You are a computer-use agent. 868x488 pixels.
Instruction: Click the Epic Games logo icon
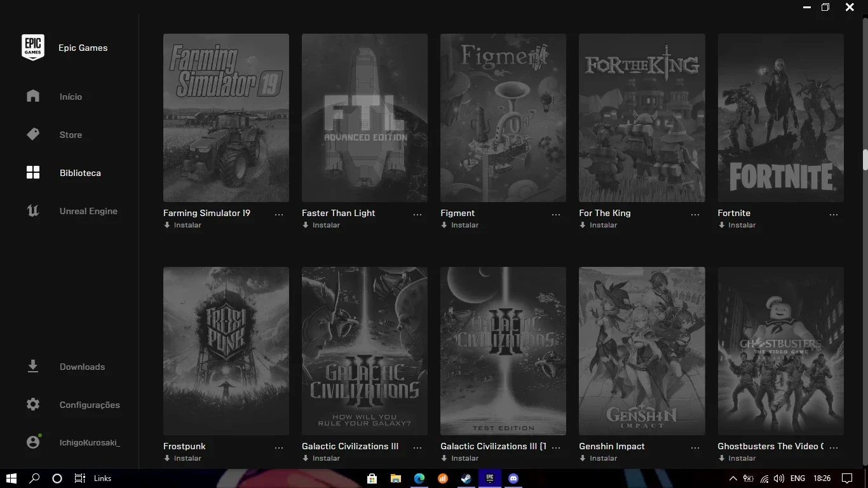[x=33, y=48]
